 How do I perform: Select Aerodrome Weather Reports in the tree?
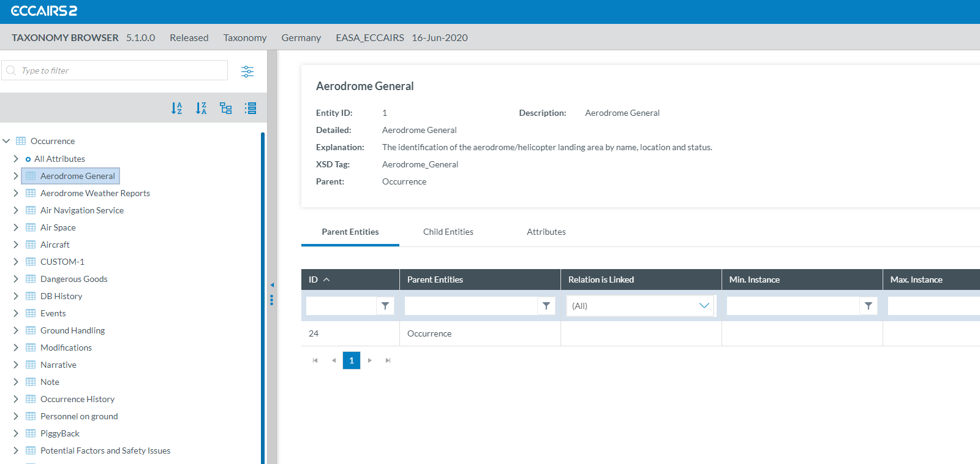click(x=95, y=193)
